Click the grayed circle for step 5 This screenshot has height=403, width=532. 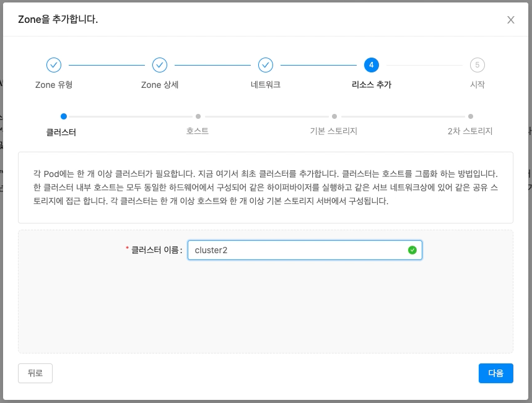point(477,64)
